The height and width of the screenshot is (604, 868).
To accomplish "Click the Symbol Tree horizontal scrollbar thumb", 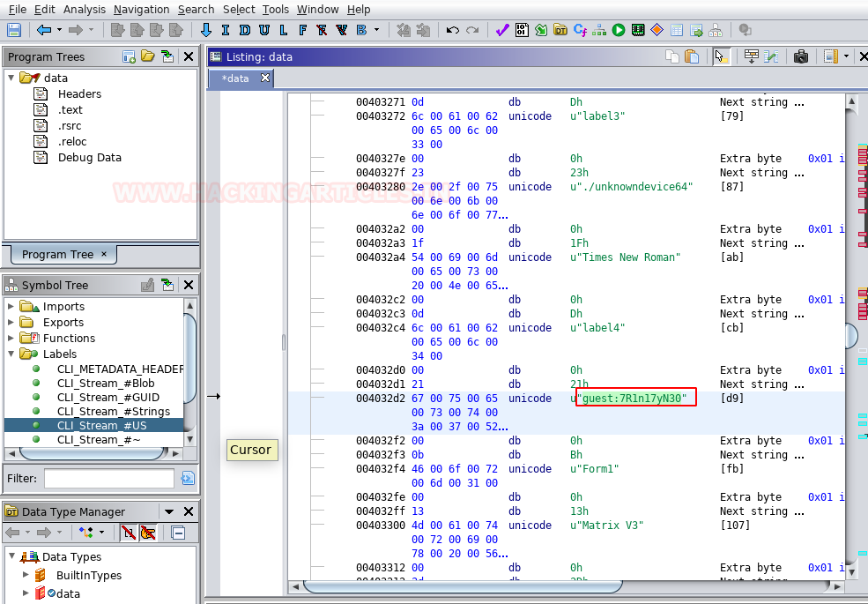I will [x=93, y=453].
